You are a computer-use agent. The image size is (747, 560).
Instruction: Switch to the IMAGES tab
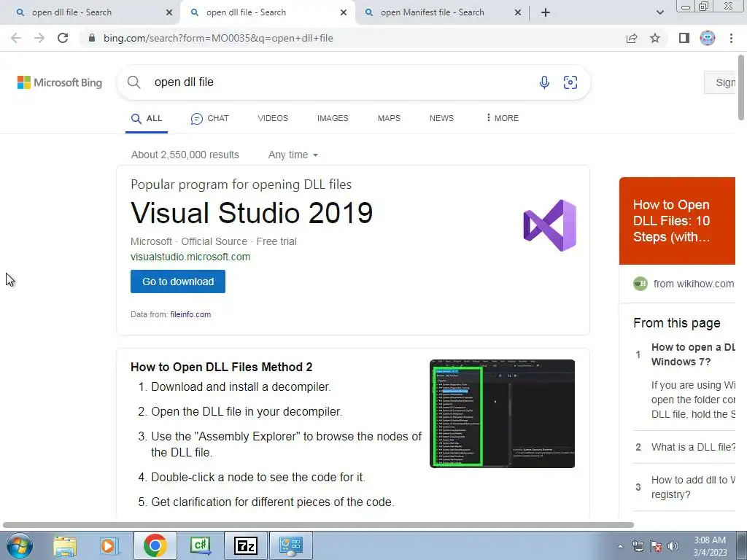333,118
